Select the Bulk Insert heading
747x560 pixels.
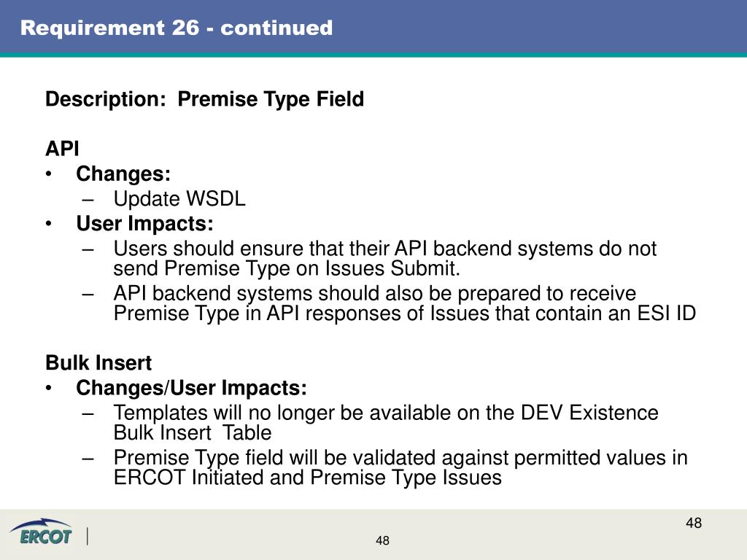[98, 363]
